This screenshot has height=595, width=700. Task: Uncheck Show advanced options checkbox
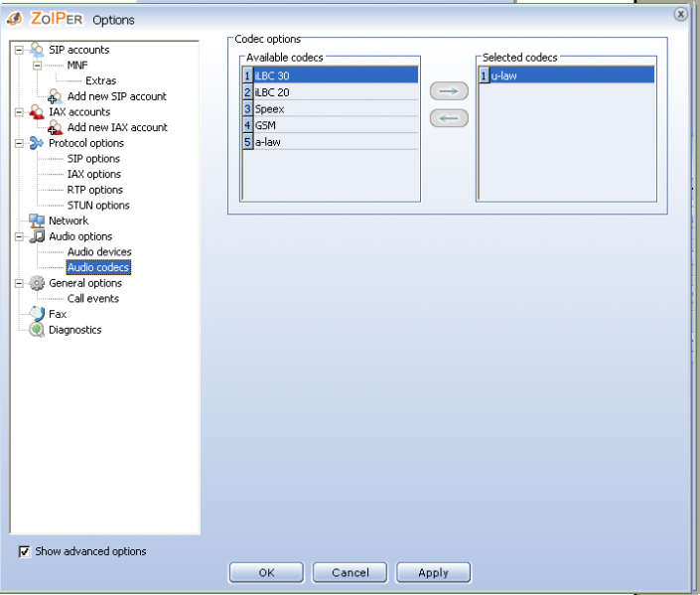tap(25, 551)
